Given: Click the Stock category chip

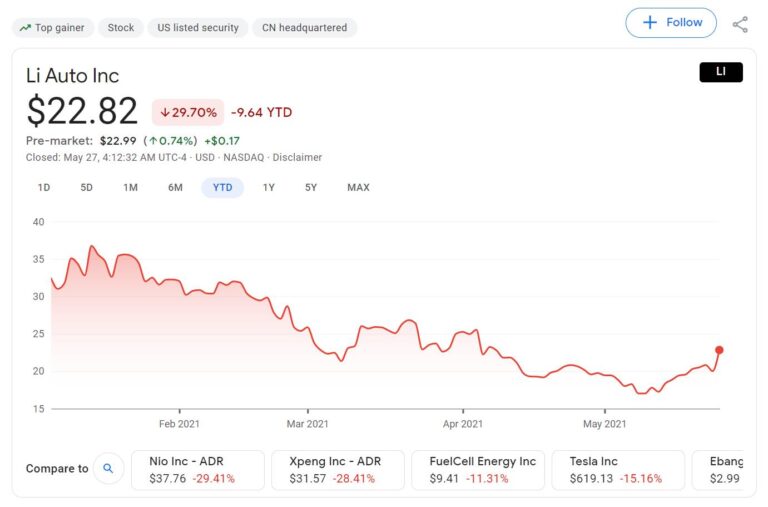Looking at the screenshot, I should (121, 28).
